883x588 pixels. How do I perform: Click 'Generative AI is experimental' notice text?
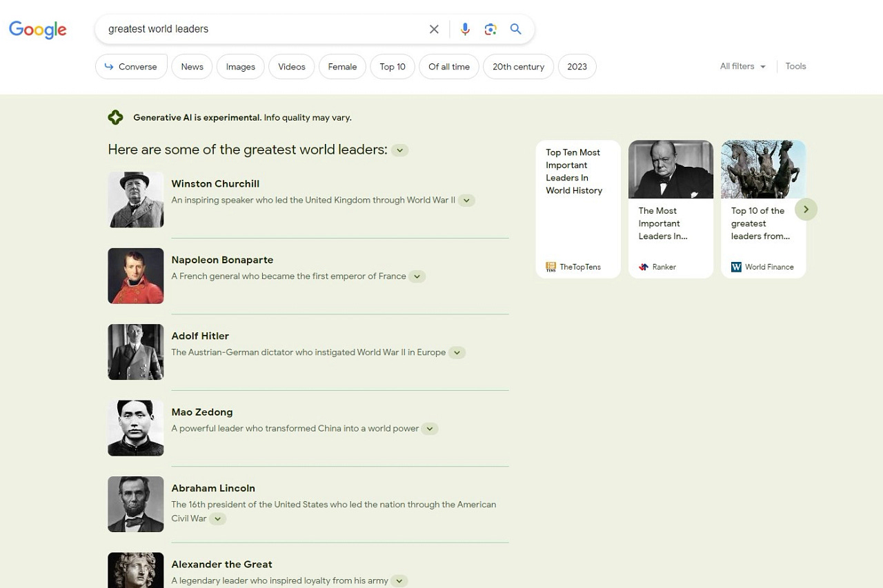[x=197, y=118]
